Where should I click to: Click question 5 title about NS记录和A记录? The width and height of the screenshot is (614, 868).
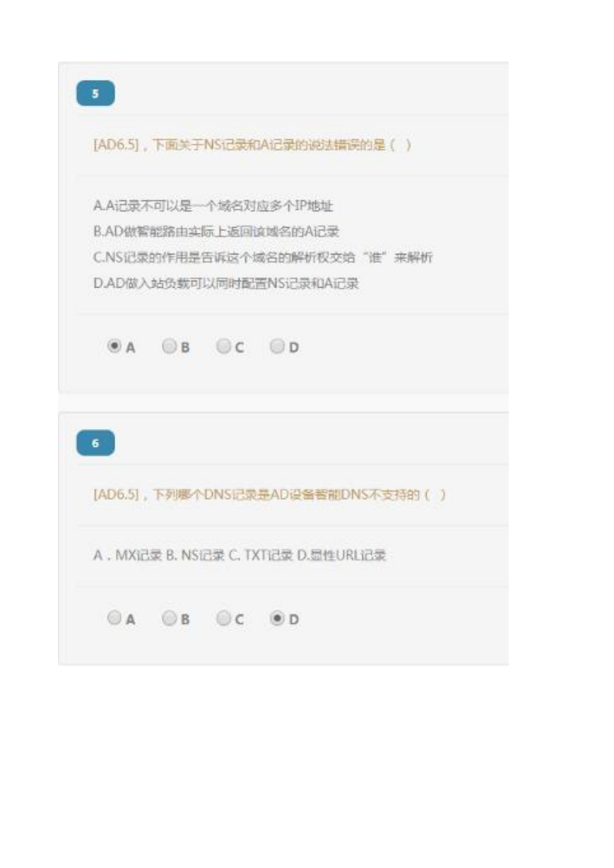tap(252, 145)
